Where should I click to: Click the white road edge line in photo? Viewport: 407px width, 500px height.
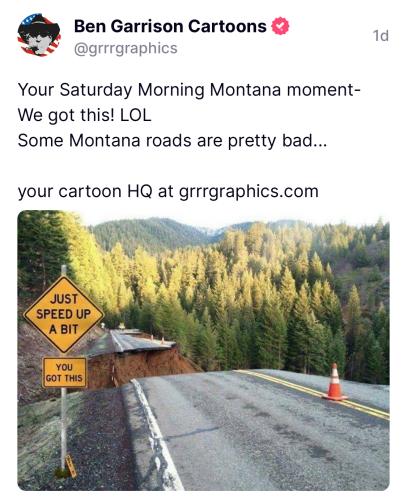pyautogui.click(x=157, y=433)
